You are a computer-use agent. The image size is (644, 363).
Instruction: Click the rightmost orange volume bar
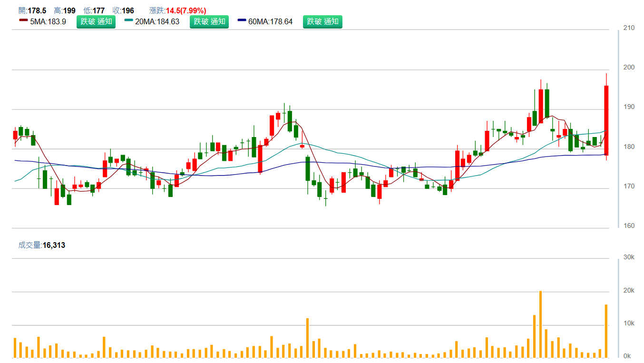coord(606,331)
